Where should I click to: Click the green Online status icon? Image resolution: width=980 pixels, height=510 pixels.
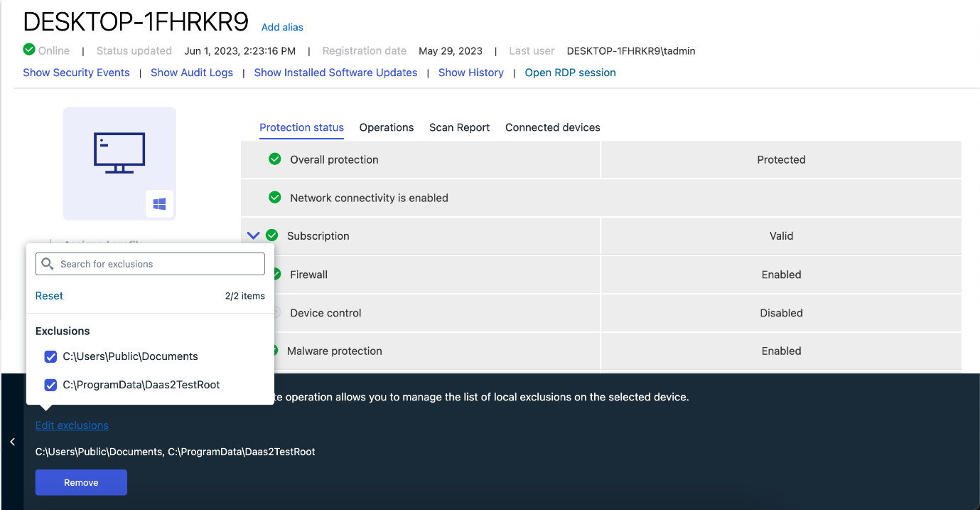tap(29, 49)
